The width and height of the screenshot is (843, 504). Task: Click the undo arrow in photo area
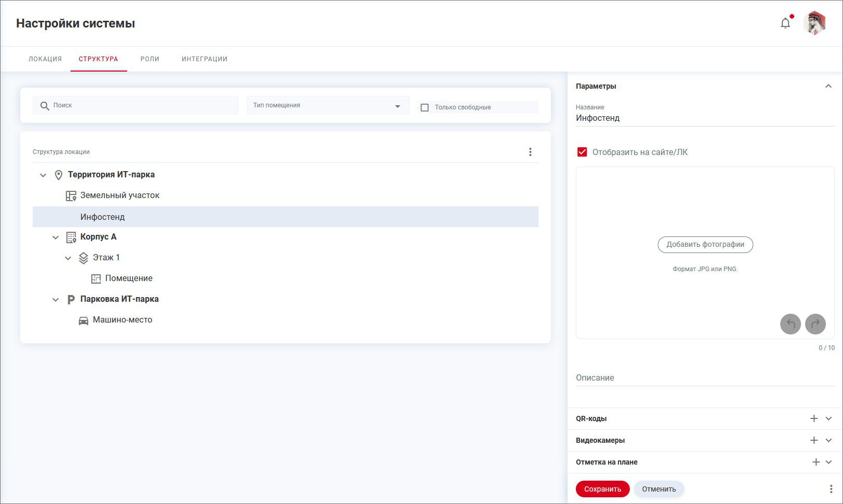pos(790,324)
